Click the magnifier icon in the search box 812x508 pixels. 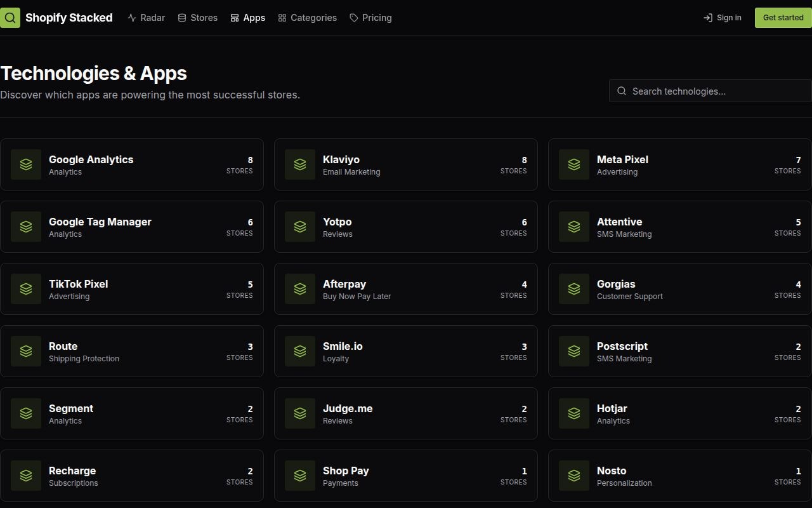pos(622,91)
